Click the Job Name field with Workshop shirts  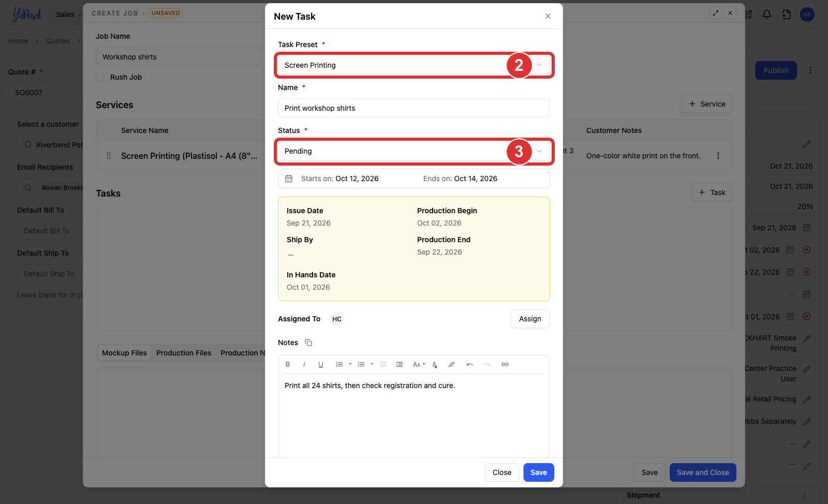(x=179, y=57)
